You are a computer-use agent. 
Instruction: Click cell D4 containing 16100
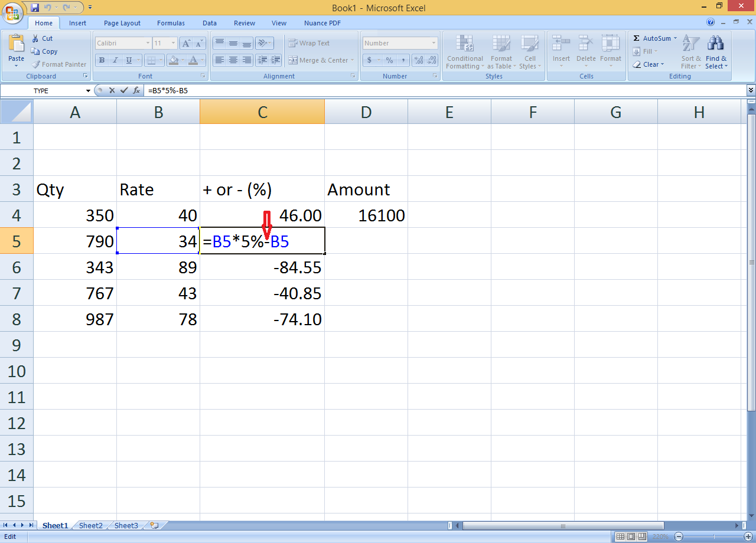point(366,215)
